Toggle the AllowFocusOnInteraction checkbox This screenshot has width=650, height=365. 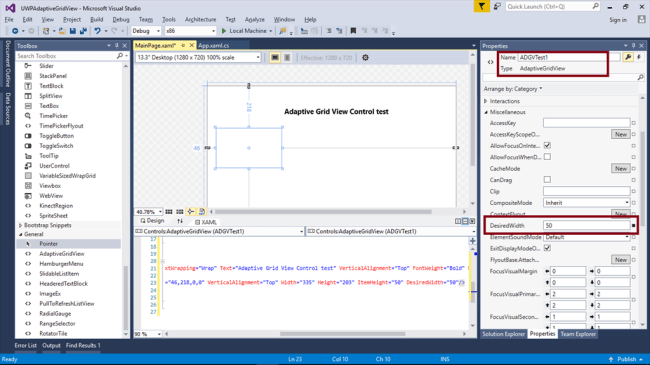(x=547, y=146)
